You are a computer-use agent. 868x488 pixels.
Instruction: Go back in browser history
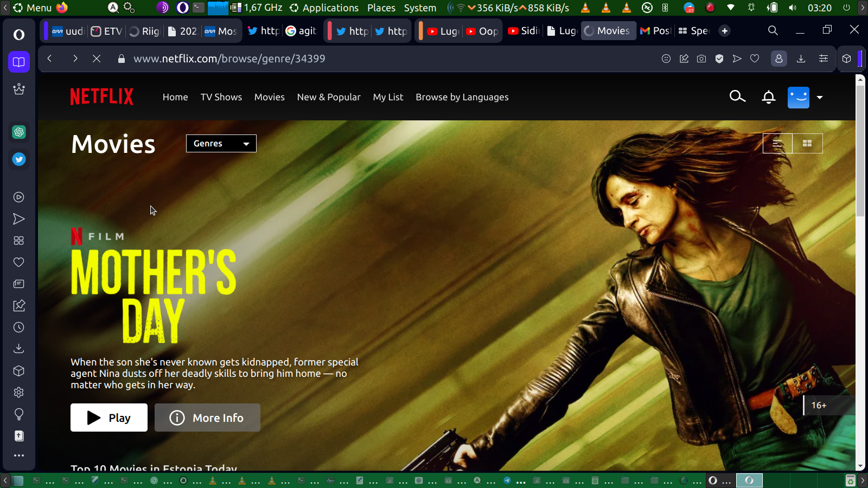click(49, 59)
